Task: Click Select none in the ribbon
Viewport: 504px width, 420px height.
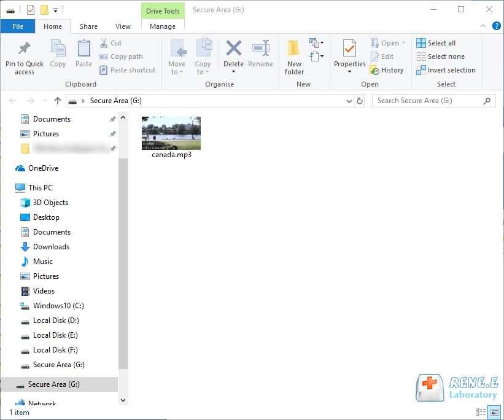Action: 440,56
